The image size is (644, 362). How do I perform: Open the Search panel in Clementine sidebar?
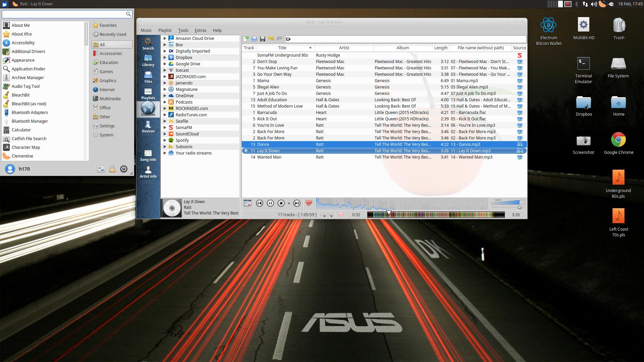click(x=148, y=44)
